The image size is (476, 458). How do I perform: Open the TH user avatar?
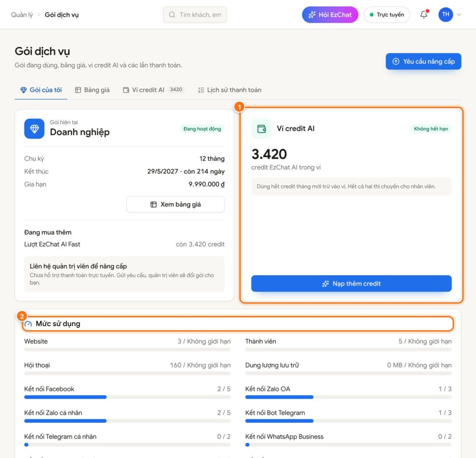[445, 14]
